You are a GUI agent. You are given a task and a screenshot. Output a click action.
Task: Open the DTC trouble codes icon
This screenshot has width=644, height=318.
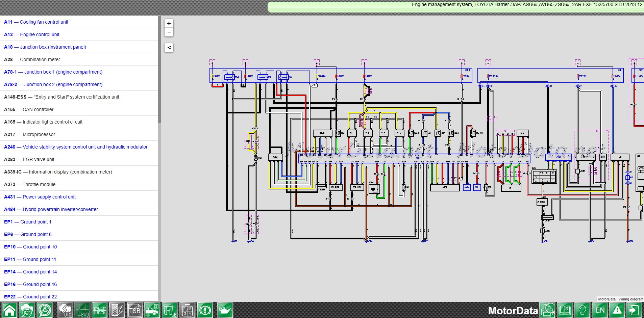coord(65,310)
